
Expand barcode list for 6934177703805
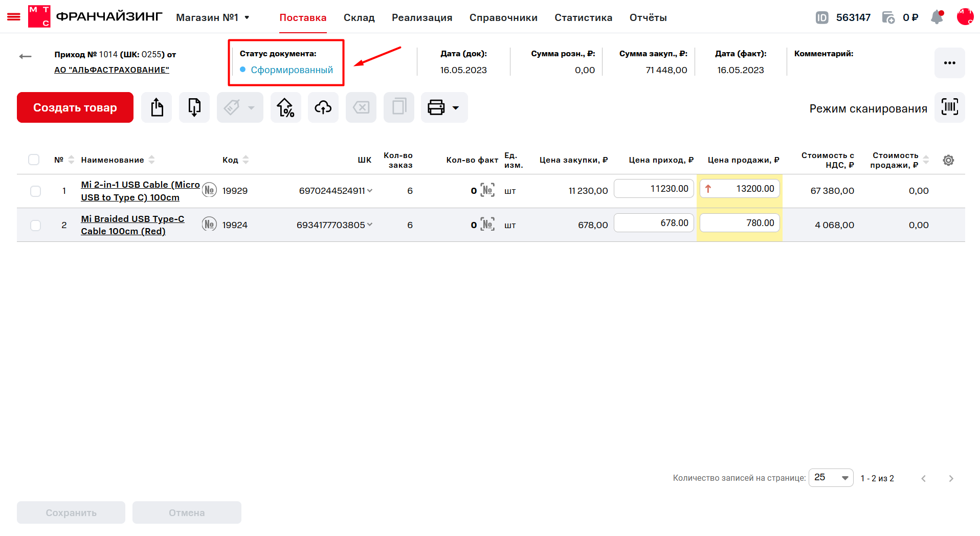point(370,225)
